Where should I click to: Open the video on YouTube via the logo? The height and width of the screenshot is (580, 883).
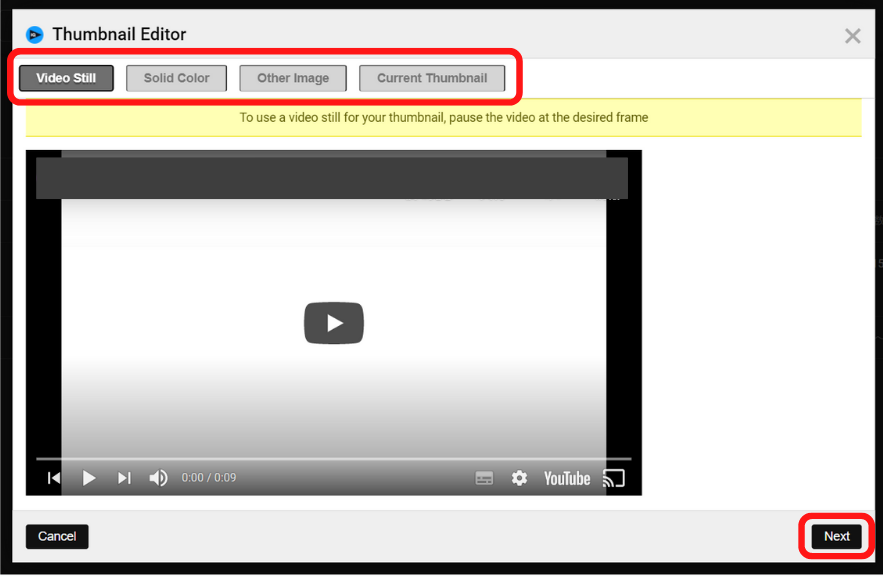click(x=567, y=479)
